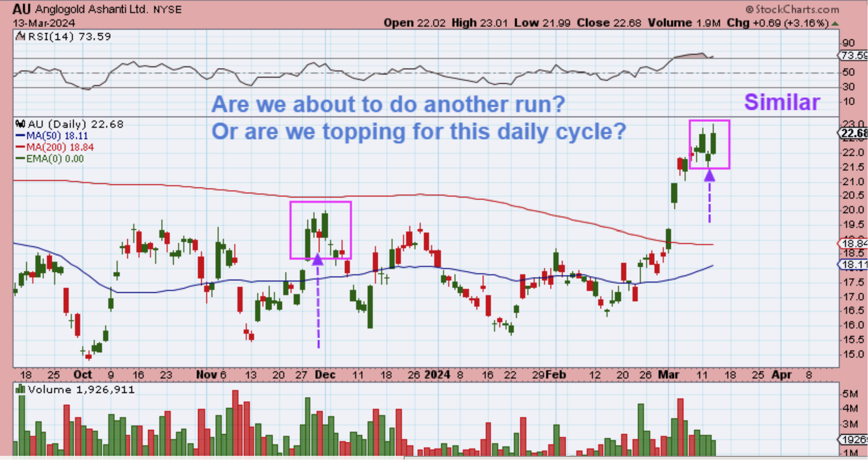Click the Feb label on the date axis

[556, 374]
